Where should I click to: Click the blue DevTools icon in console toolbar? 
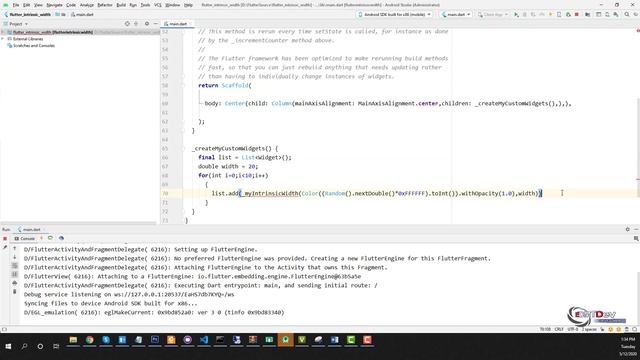(x=61, y=238)
